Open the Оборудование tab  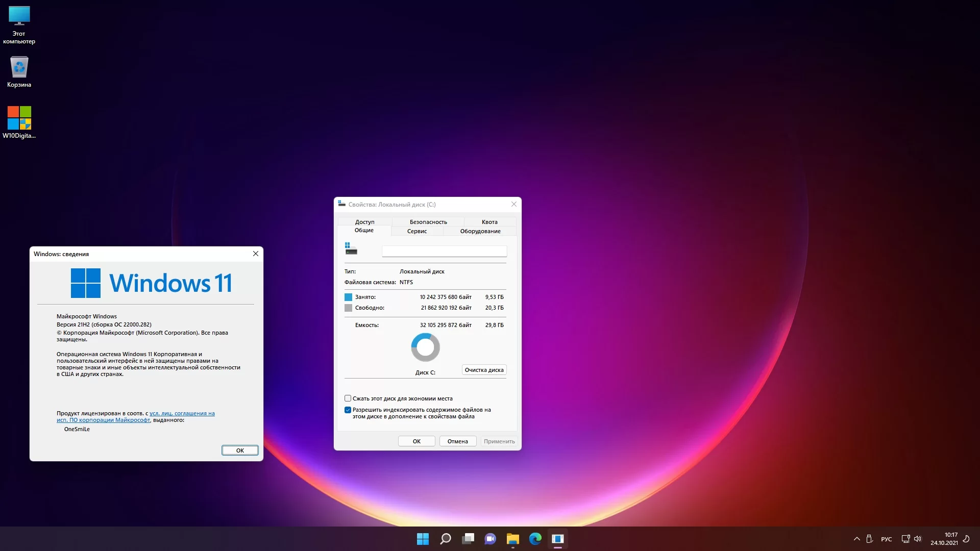click(x=480, y=231)
